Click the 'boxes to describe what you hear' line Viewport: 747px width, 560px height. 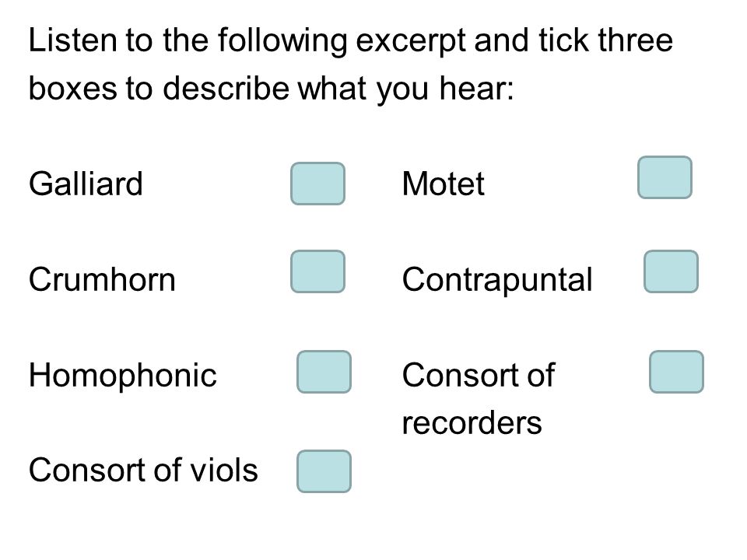(x=271, y=90)
